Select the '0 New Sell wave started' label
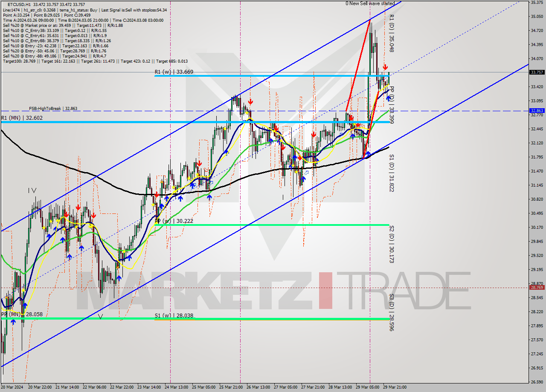Viewport: 546px width, 392px height. [x=370, y=3]
